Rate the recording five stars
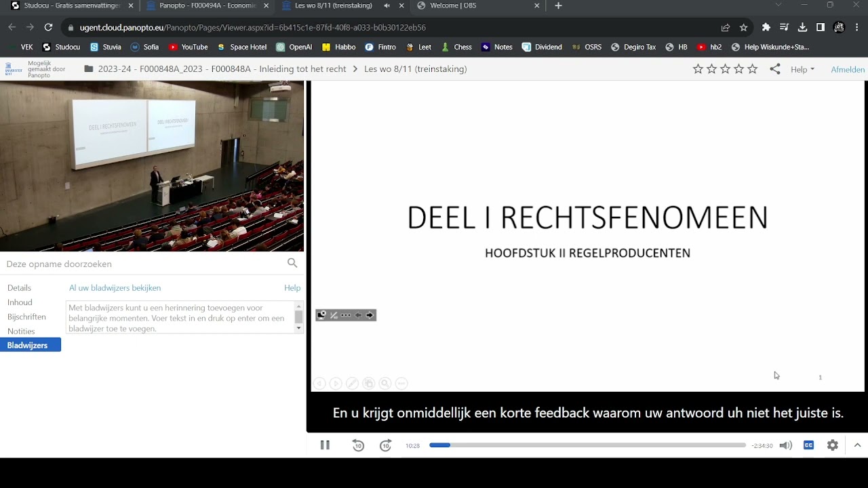This screenshot has width=868, height=488. coord(752,69)
